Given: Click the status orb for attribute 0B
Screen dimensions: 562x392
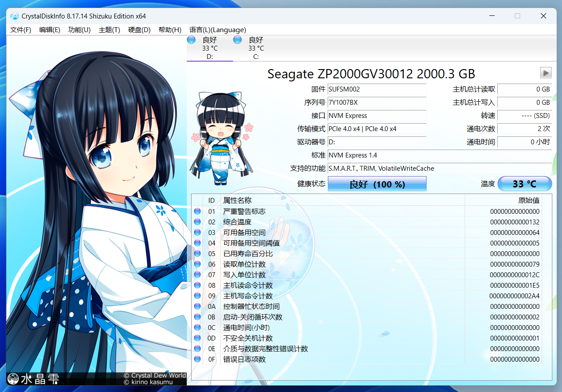Looking at the screenshot, I should [x=197, y=317].
